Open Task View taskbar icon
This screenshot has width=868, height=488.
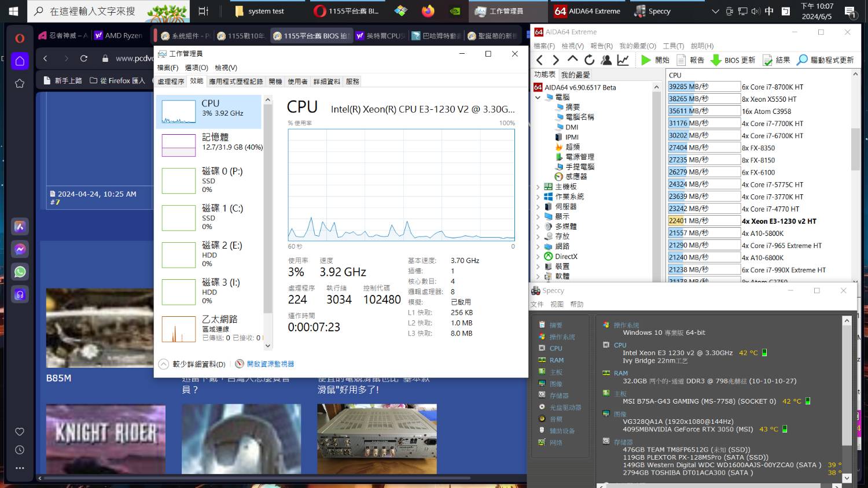coord(203,11)
